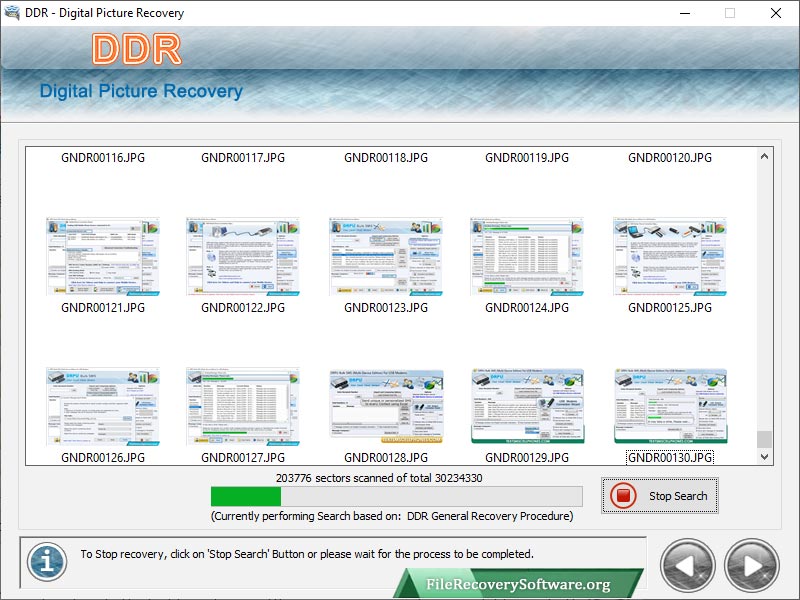Select thumbnail of GNDR00128.JPG
800x600 pixels.
(386, 405)
